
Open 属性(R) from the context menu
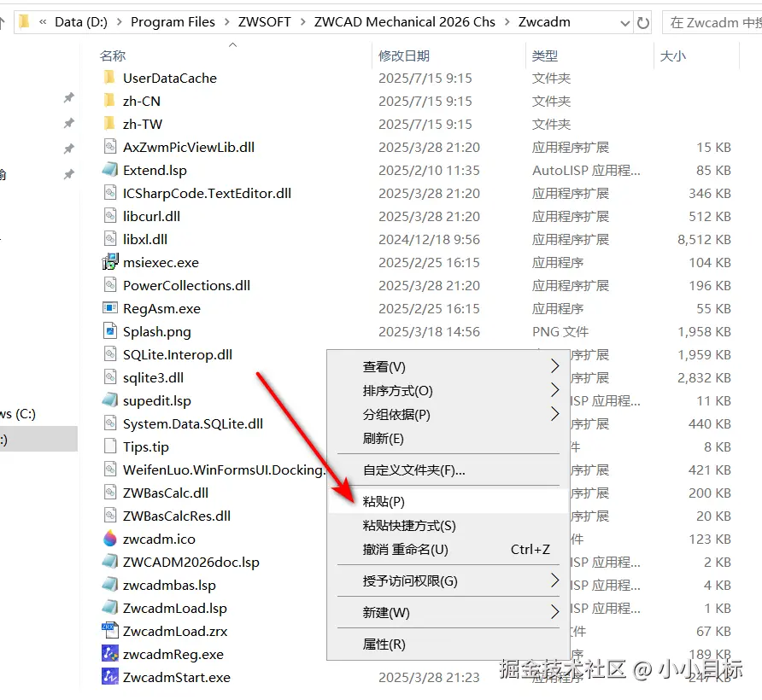click(x=448, y=645)
